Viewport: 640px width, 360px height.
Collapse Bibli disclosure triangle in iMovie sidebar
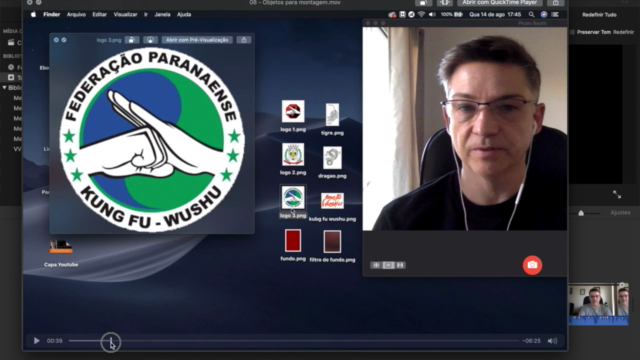pyautogui.click(x=4, y=87)
